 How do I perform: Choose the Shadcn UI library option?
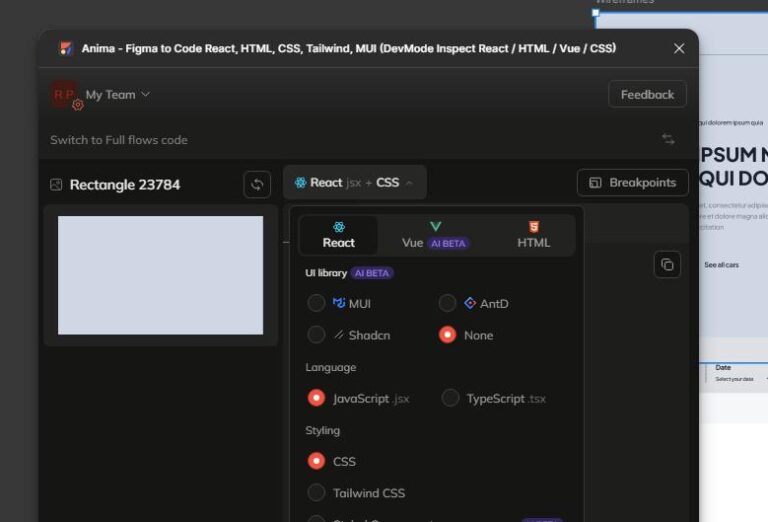[316, 335]
